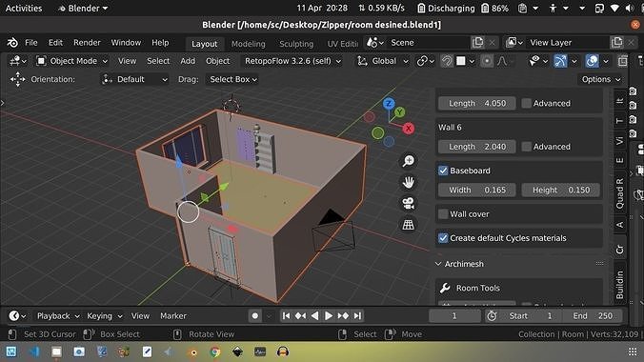The image size is (644, 362).
Task: Adjust Wall 6 Length 2.040 field
Action: [x=476, y=147]
